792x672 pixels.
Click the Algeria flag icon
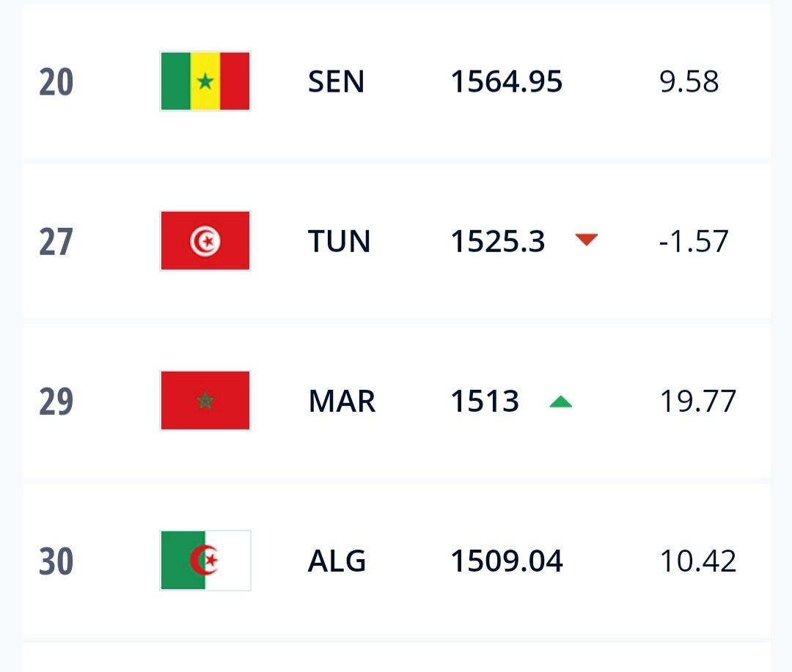point(205,561)
